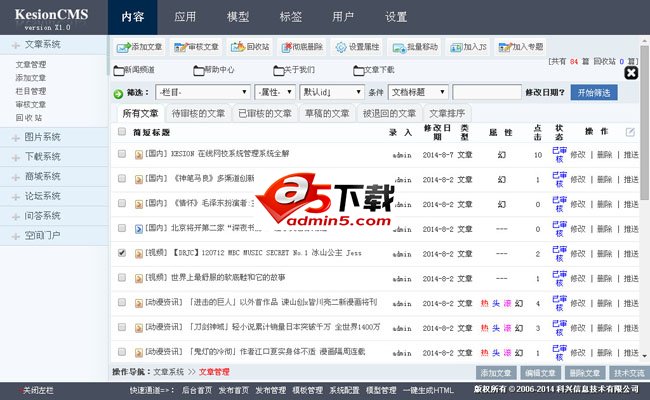Image resolution: width=650 pixels, height=400 pixels.
Task: Expand the 论坛系统 sidebar section
Action: click(x=54, y=196)
